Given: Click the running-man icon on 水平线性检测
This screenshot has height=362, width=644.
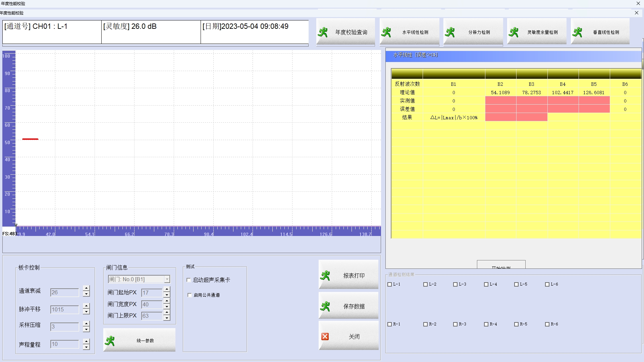Looking at the screenshot, I should (x=386, y=32).
